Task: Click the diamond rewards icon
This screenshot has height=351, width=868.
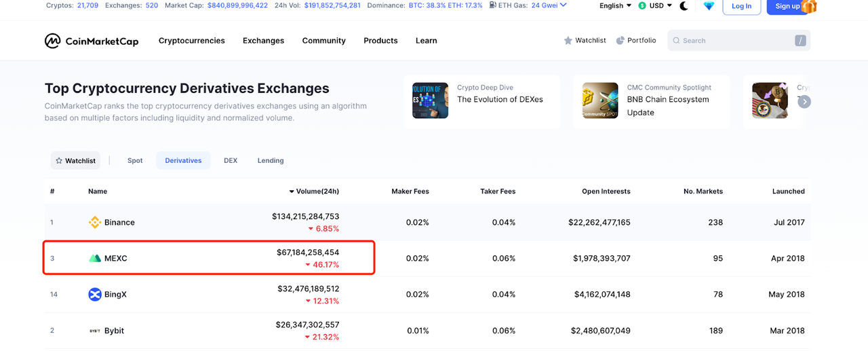Action: 709,6
